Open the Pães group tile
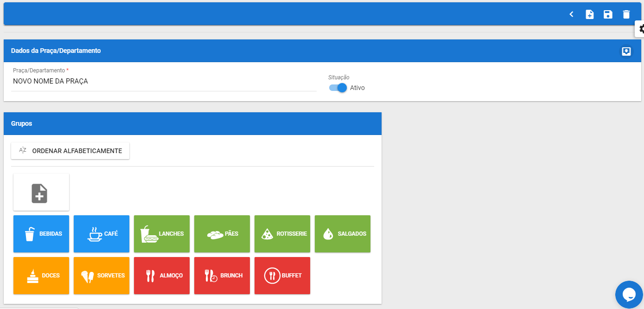Image resolution: width=644 pixels, height=309 pixels. (x=222, y=234)
